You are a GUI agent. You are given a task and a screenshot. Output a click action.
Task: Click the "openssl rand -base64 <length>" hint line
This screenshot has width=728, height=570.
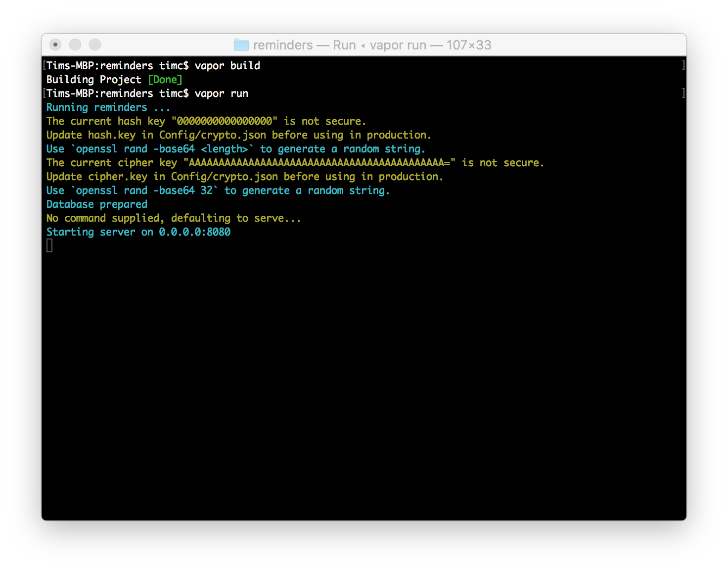236,149
